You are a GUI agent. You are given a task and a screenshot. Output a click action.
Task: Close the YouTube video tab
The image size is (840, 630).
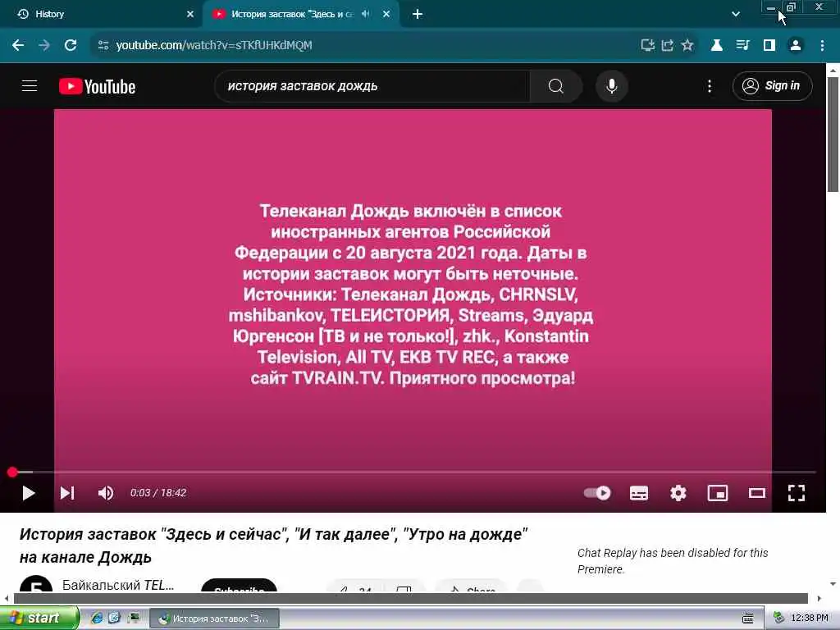[x=386, y=15]
